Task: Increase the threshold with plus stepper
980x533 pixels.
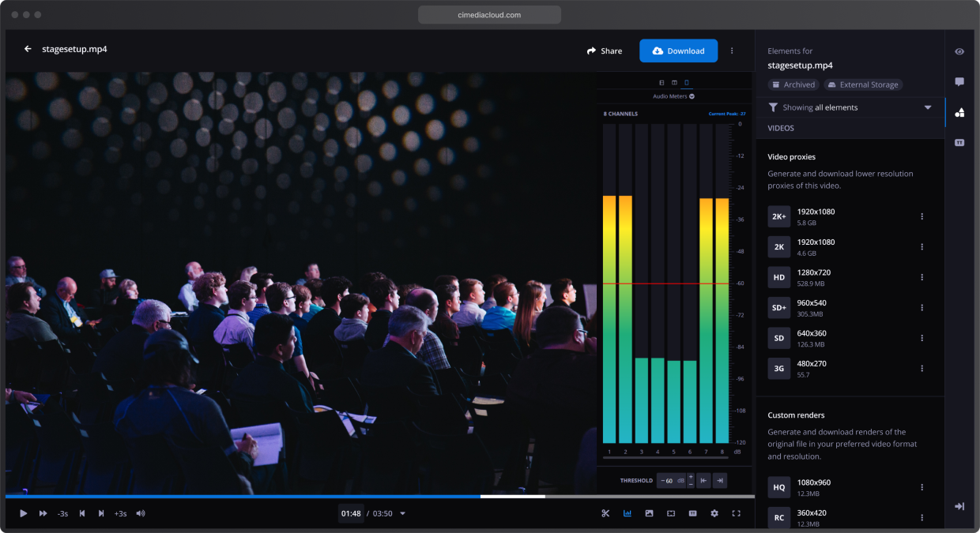Action: (691, 477)
